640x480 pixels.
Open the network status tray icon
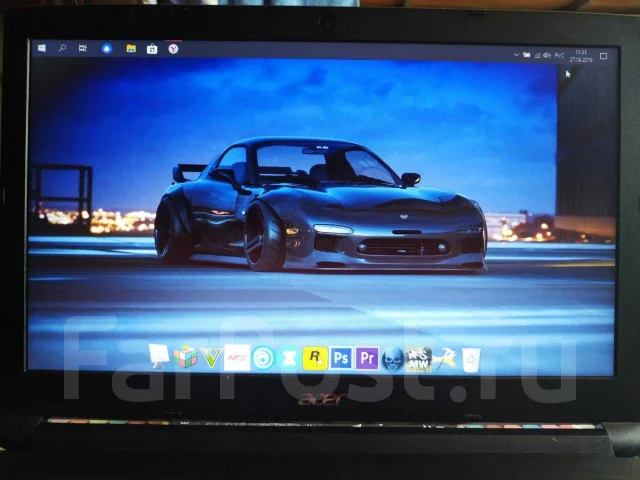click(x=537, y=56)
